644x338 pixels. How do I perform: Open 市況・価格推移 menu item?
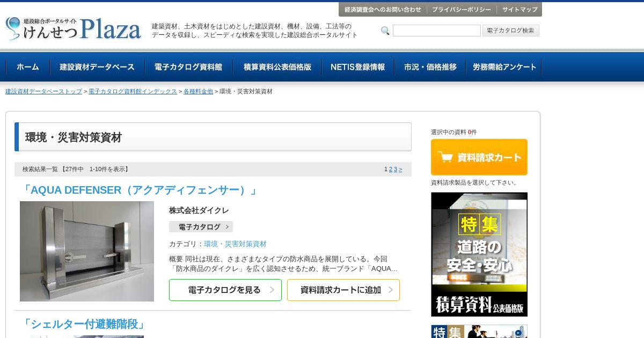(x=430, y=67)
